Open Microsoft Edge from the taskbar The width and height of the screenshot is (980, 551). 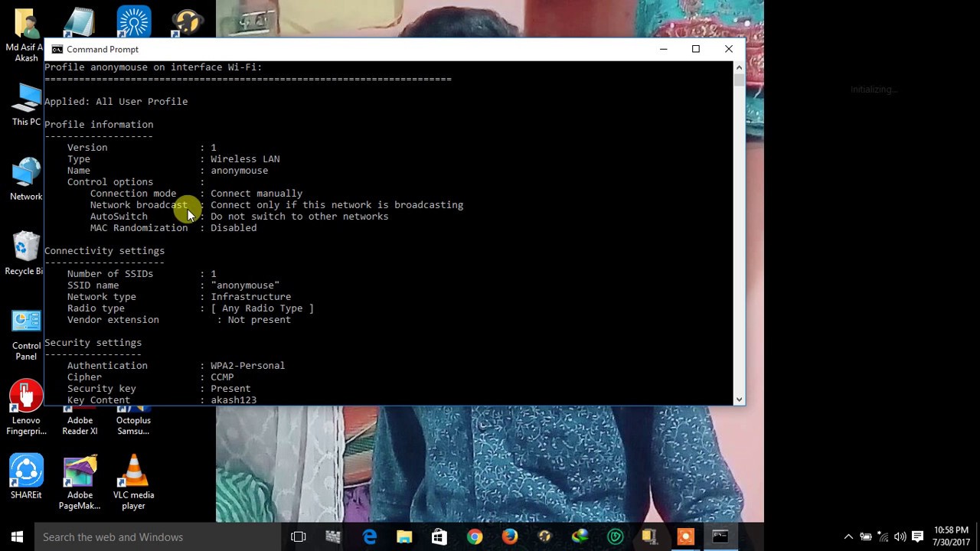click(x=369, y=537)
